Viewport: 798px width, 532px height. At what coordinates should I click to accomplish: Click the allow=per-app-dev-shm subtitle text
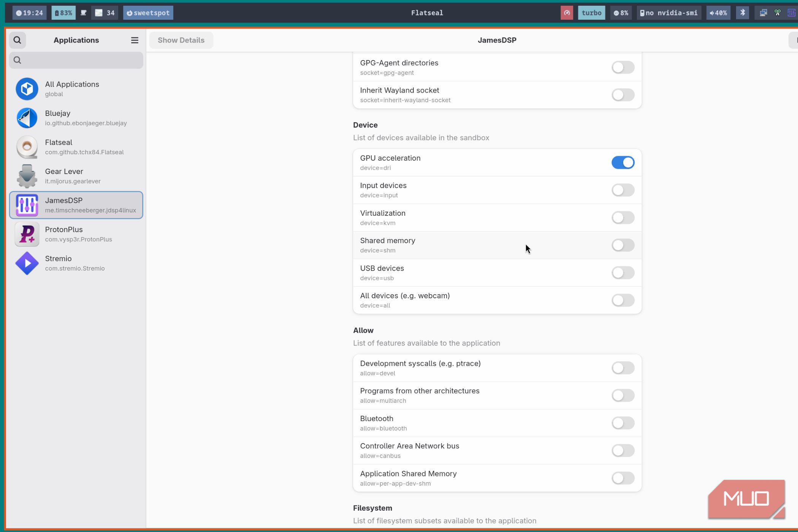click(x=395, y=483)
